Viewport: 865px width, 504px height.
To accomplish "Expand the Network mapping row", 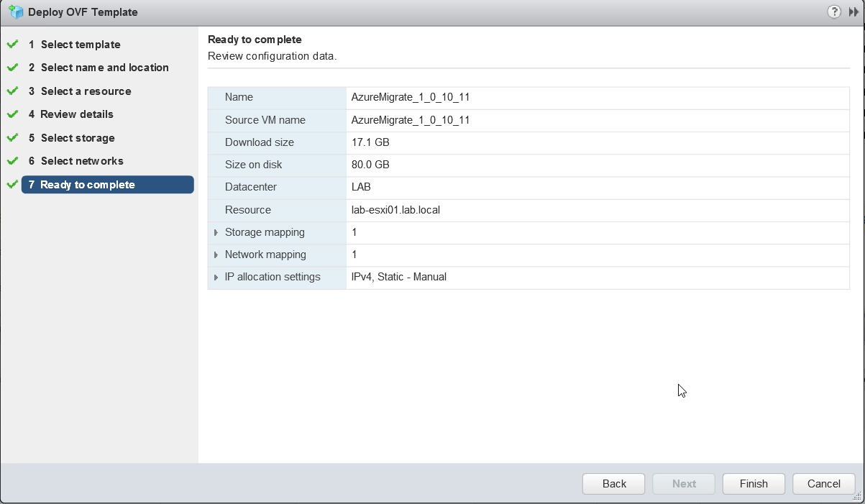I will 216,255.
